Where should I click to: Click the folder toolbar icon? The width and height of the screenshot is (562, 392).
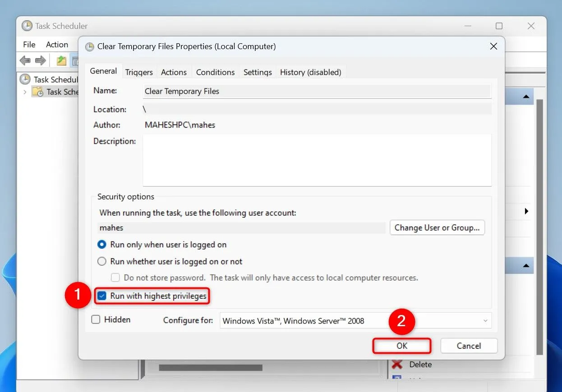(x=61, y=60)
